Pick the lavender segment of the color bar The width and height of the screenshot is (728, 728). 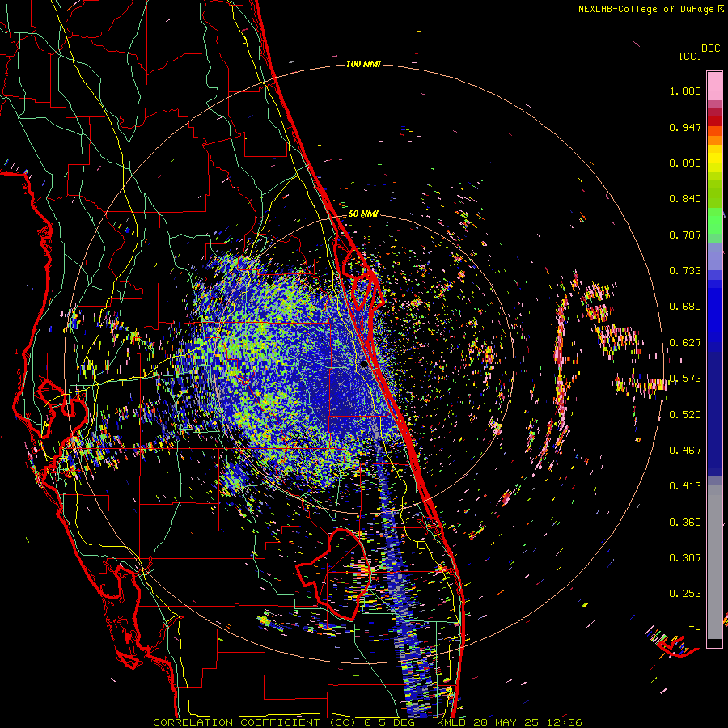(714, 258)
